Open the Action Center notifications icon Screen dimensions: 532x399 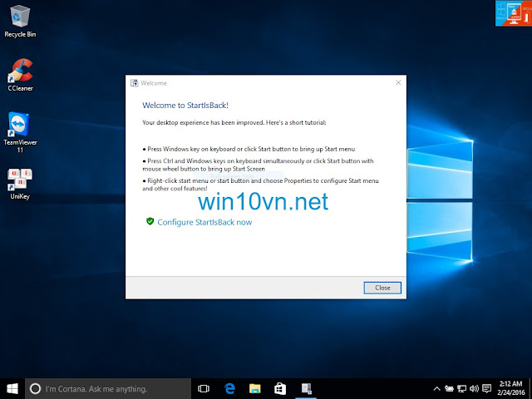(x=487, y=389)
